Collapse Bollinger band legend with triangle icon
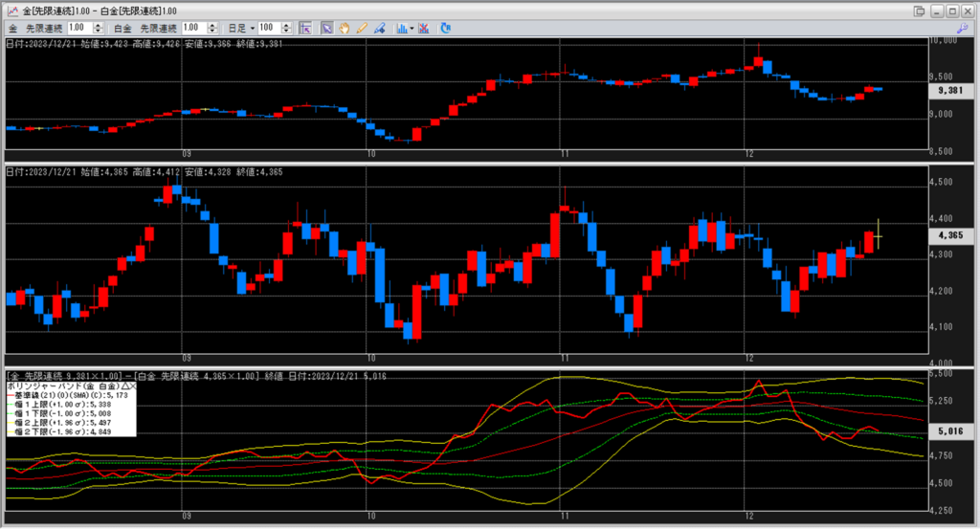Screen dimensions: 980x529 pos(125,386)
